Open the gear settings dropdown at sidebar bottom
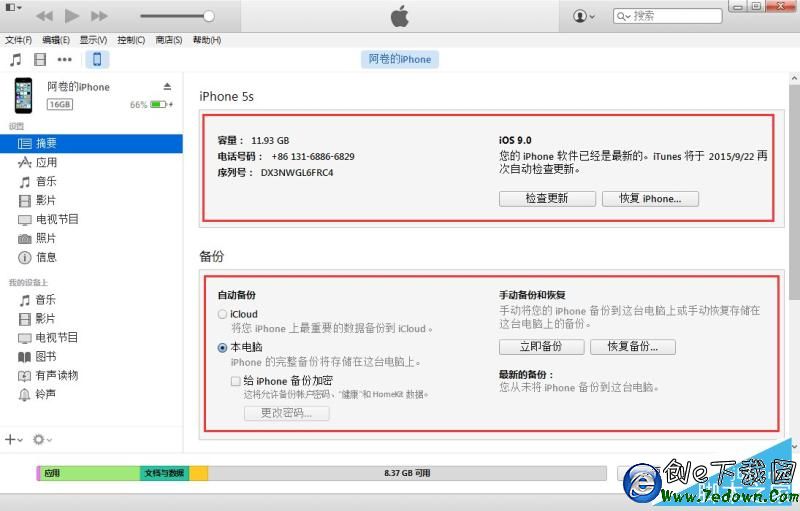 pyautogui.click(x=42, y=439)
